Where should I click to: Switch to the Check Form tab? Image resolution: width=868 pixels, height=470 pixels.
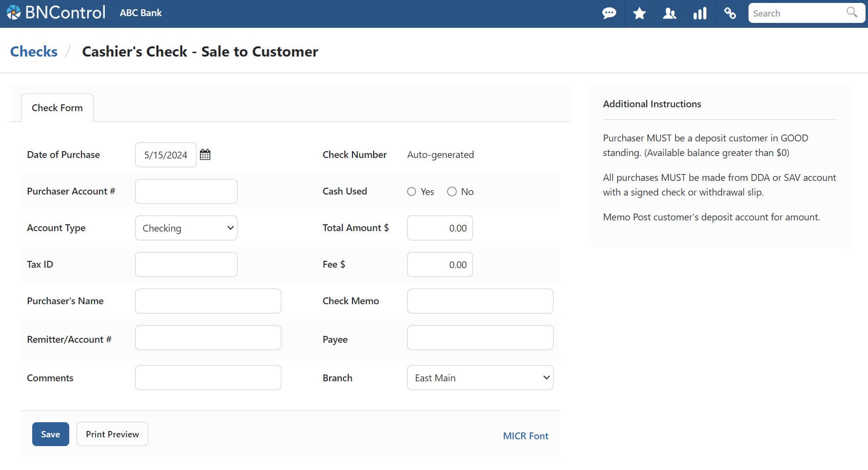(x=57, y=108)
